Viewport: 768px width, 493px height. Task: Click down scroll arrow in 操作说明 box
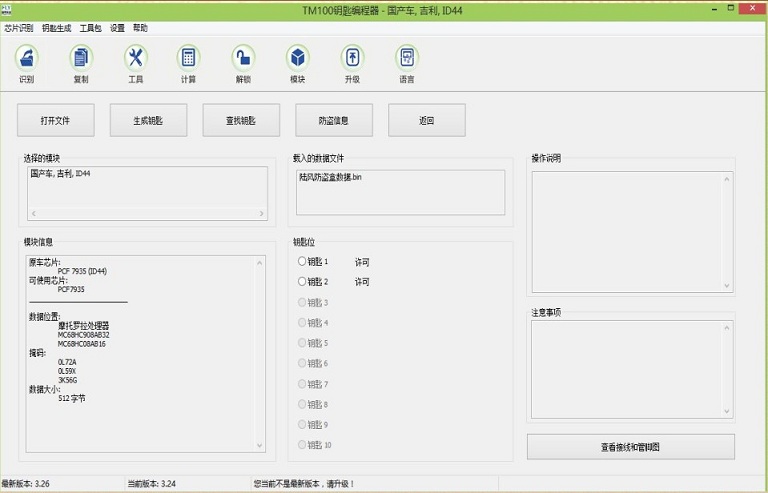tap(727, 285)
